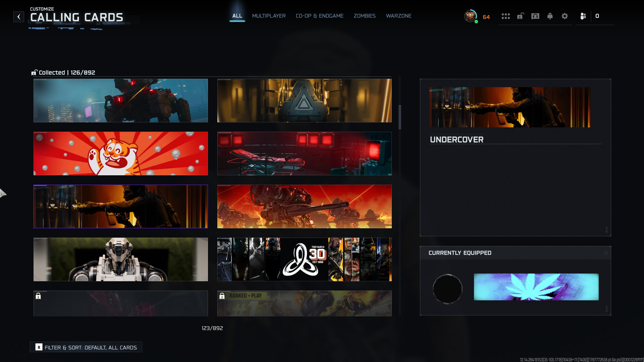
Task: Click the 123/892 position counter
Action: [x=212, y=328]
